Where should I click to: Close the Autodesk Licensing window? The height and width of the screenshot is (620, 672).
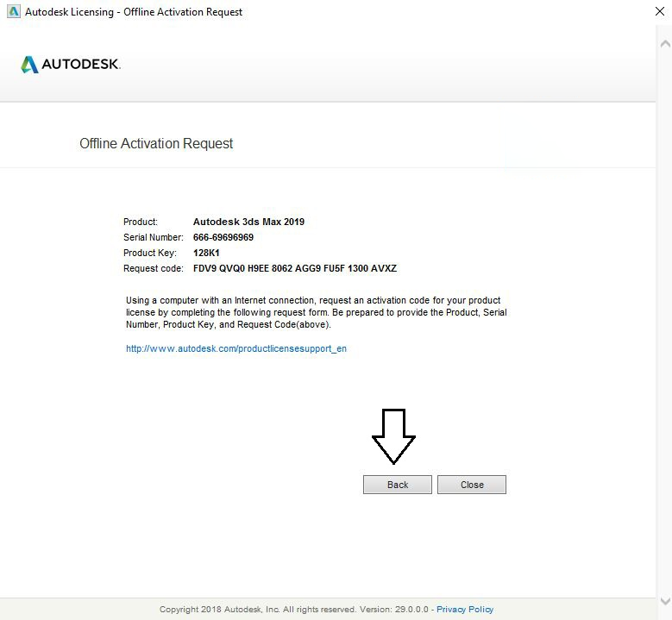(660, 11)
